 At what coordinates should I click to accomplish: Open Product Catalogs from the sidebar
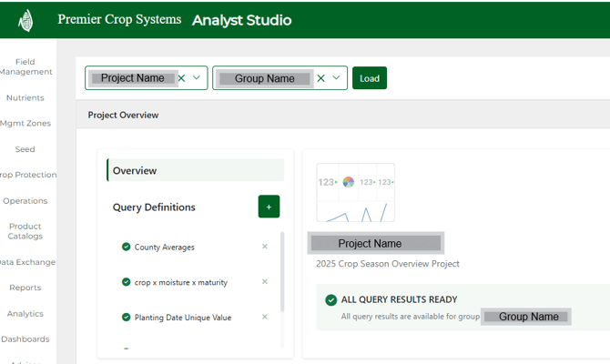25,231
